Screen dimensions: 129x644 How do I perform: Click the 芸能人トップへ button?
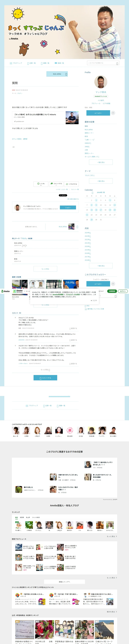click(64, 582)
